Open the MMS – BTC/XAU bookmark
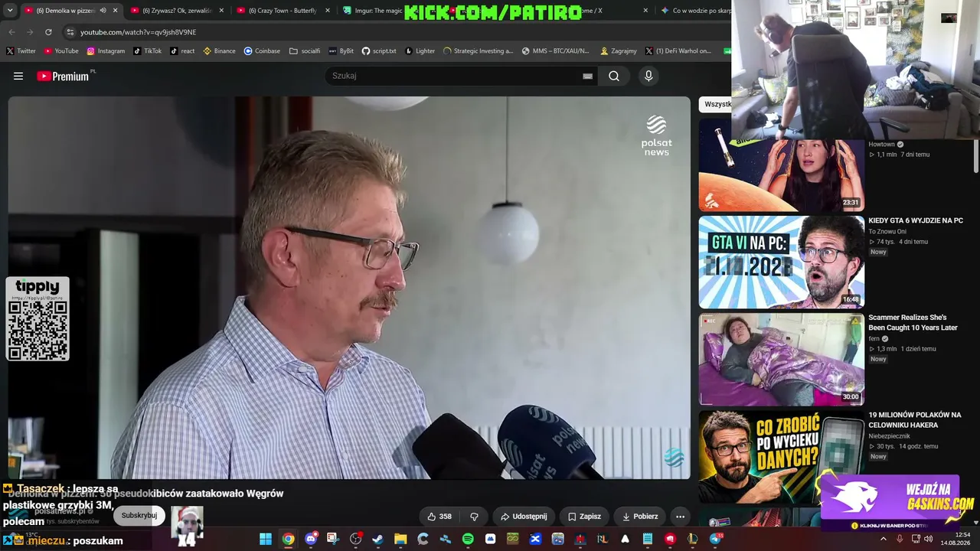980x551 pixels. tap(556, 51)
